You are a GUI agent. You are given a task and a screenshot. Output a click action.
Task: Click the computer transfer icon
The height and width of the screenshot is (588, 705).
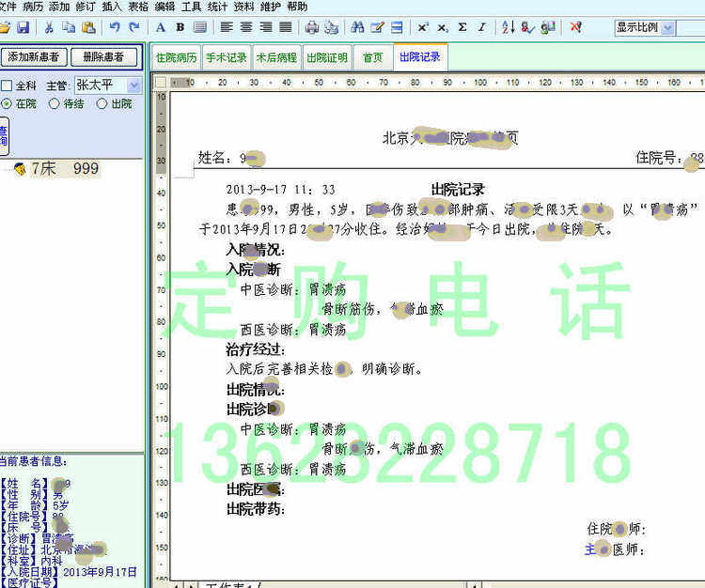pyautogui.click(x=548, y=27)
